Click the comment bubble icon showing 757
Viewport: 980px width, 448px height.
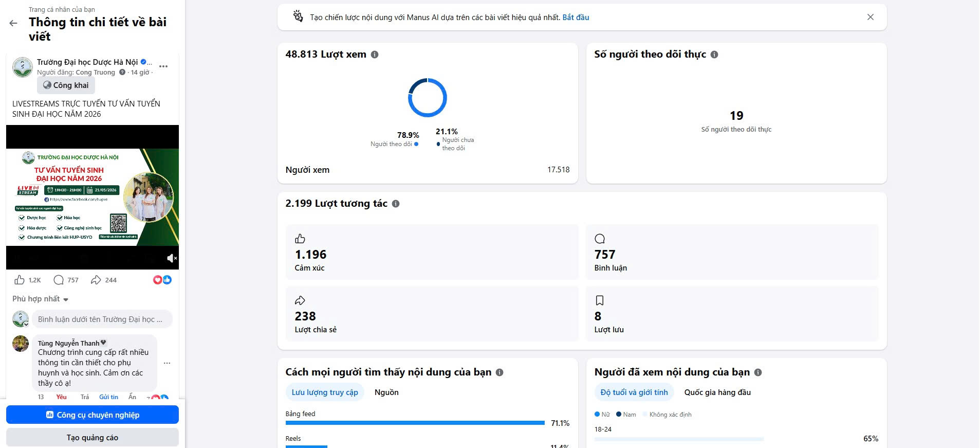tap(59, 280)
